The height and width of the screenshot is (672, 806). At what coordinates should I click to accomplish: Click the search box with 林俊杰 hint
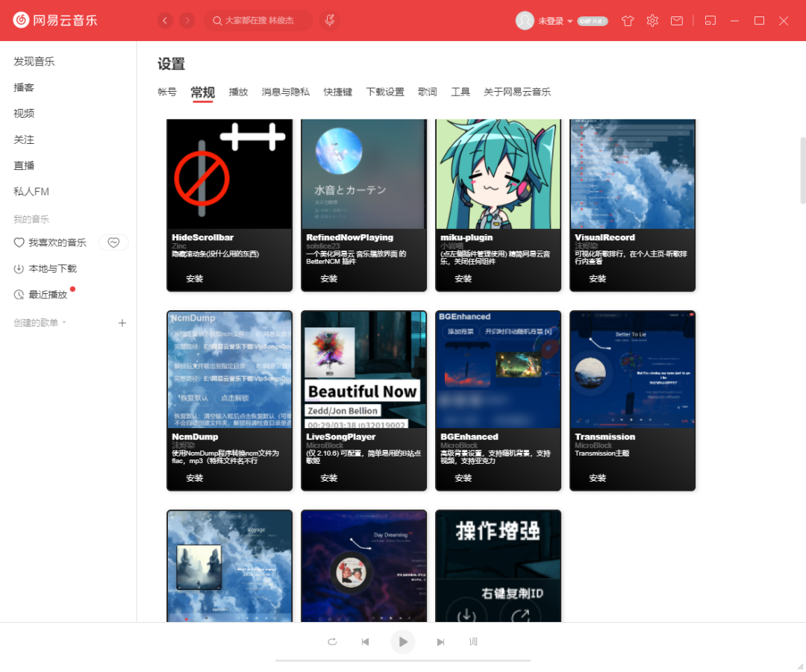pyautogui.click(x=258, y=21)
